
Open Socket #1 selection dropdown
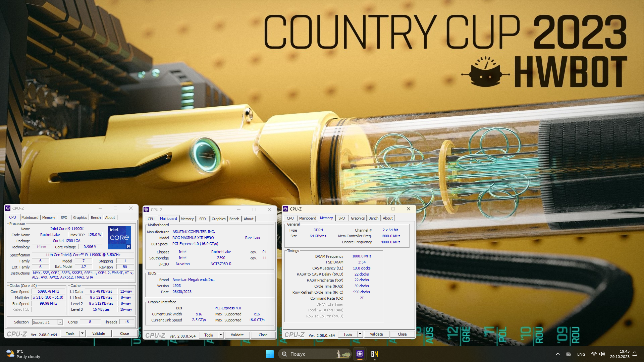pos(48,322)
